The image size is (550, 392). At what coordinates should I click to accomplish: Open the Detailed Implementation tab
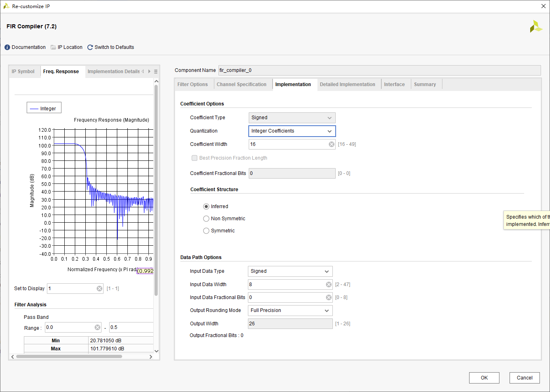pyautogui.click(x=347, y=84)
